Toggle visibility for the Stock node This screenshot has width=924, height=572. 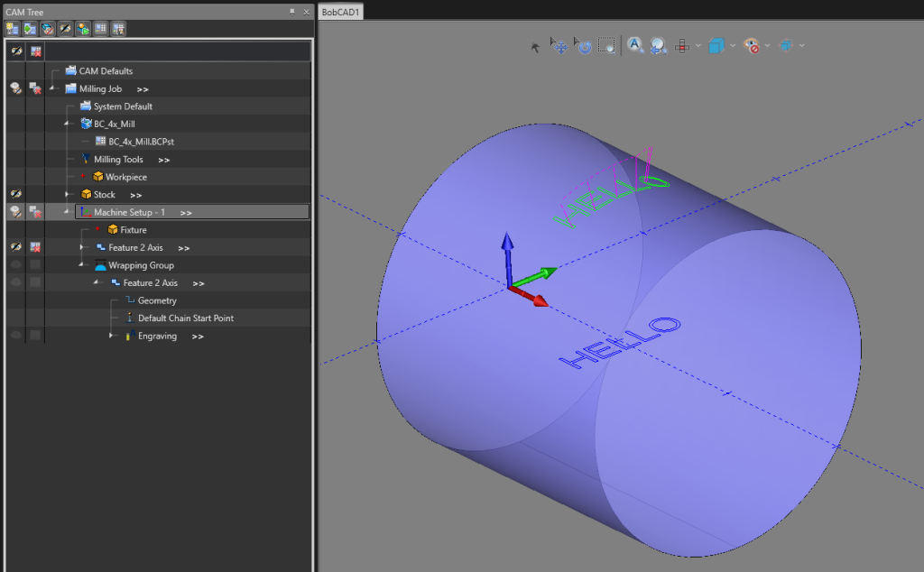[x=15, y=193]
